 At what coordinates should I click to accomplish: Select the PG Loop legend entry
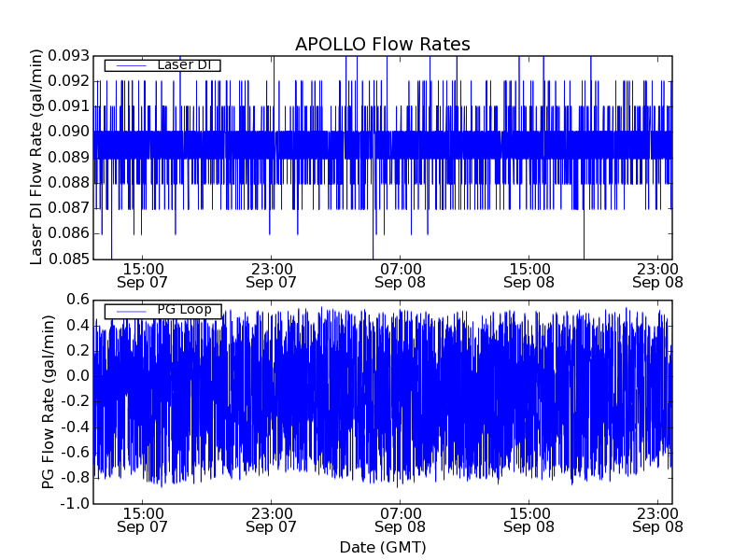point(162,311)
